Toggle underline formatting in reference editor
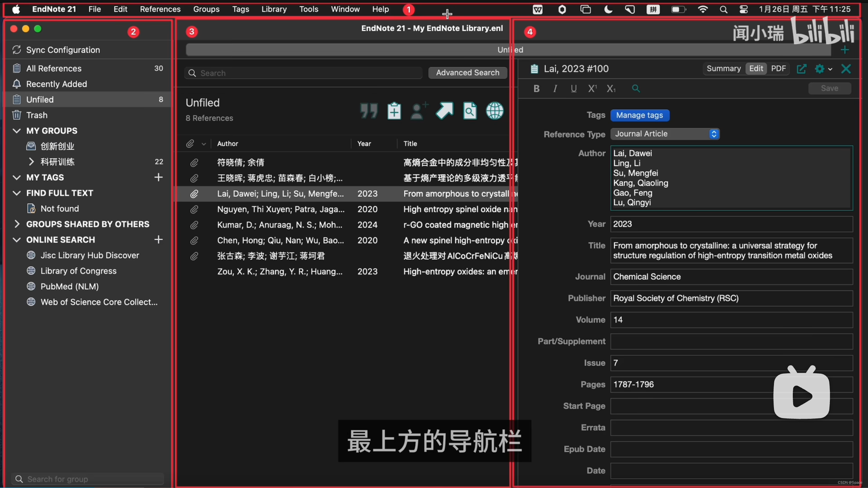This screenshot has width=868, height=488. pos(574,89)
